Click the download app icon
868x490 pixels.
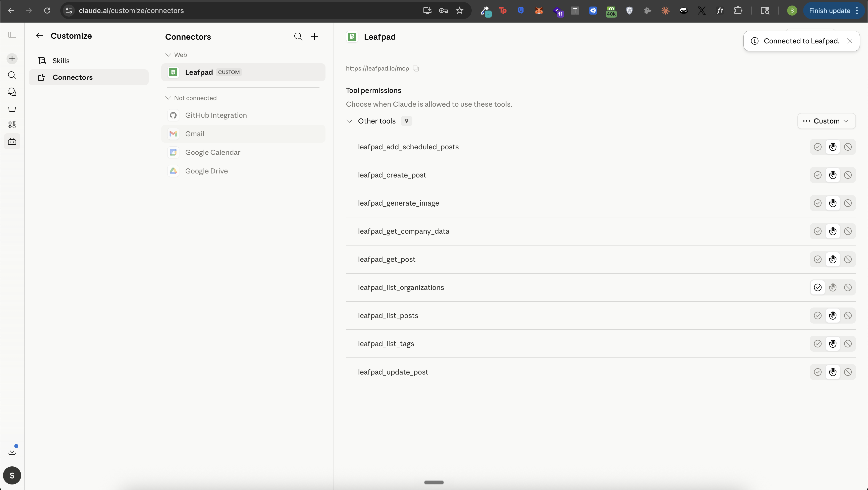coord(12,451)
